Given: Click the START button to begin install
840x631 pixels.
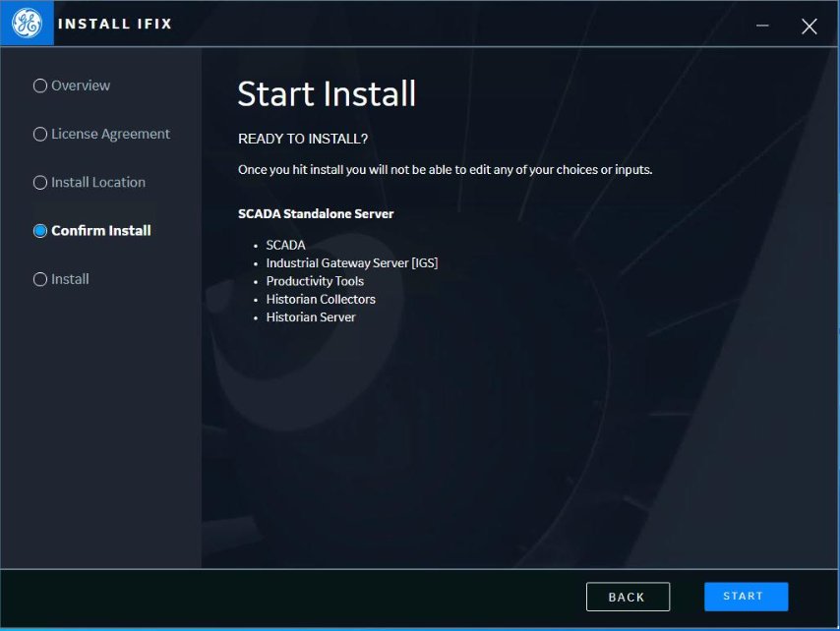Looking at the screenshot, I should pos(746,597).
